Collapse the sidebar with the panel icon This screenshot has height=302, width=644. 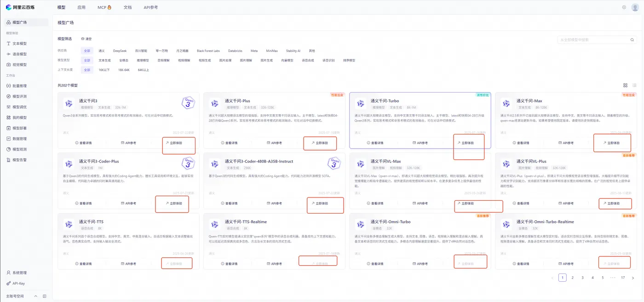[x=45, y=296]
